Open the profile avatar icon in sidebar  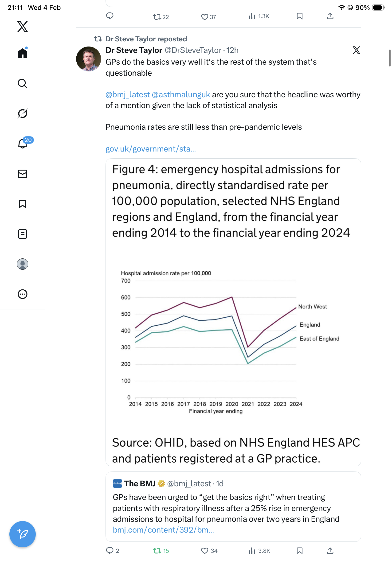[23, 264]
